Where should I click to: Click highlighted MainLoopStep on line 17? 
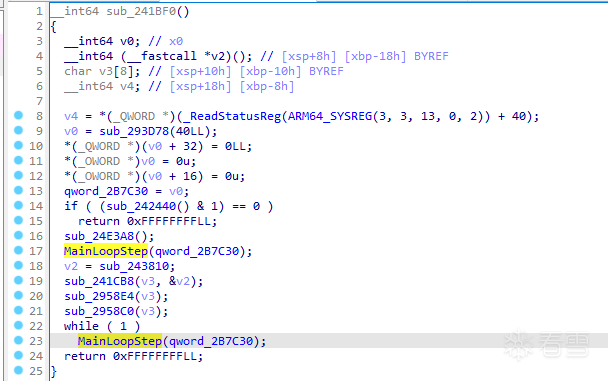coord(106,251)
